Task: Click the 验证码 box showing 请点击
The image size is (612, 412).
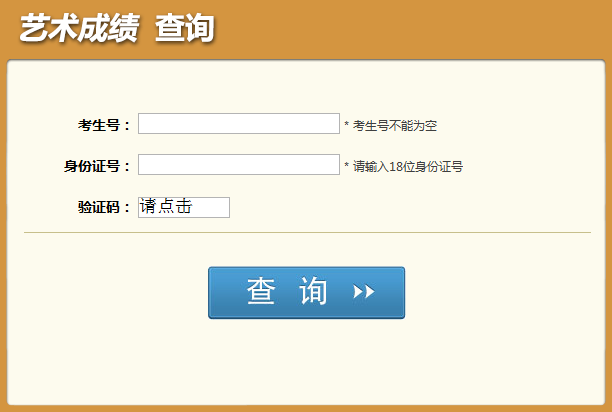Action: point(184,207)
